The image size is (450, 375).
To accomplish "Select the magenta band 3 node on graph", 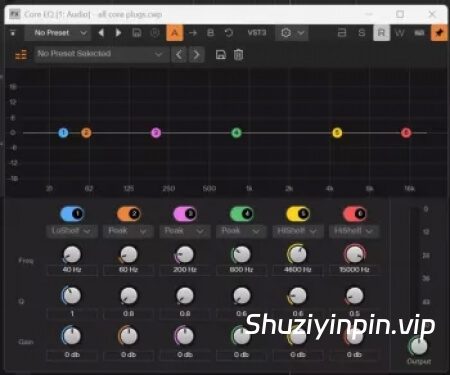I will [156, 133].
